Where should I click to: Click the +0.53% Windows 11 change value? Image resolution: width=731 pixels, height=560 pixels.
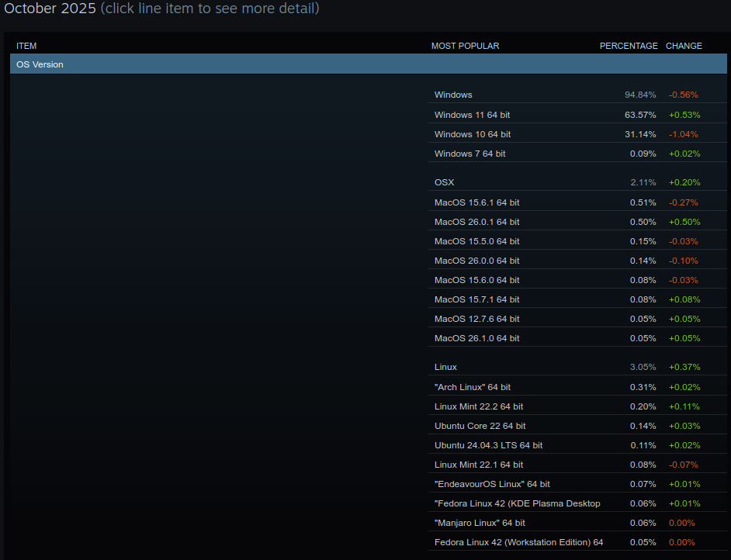pyautogui.click(x=684, y=115)
